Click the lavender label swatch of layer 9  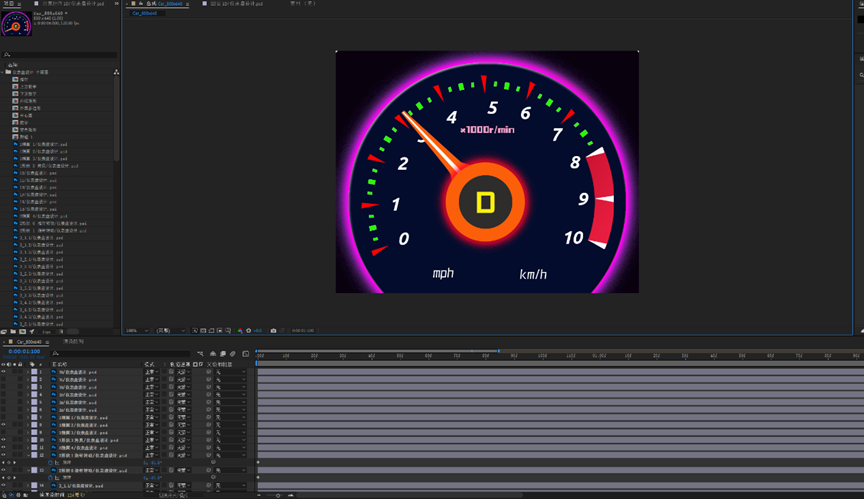(34, 432)
